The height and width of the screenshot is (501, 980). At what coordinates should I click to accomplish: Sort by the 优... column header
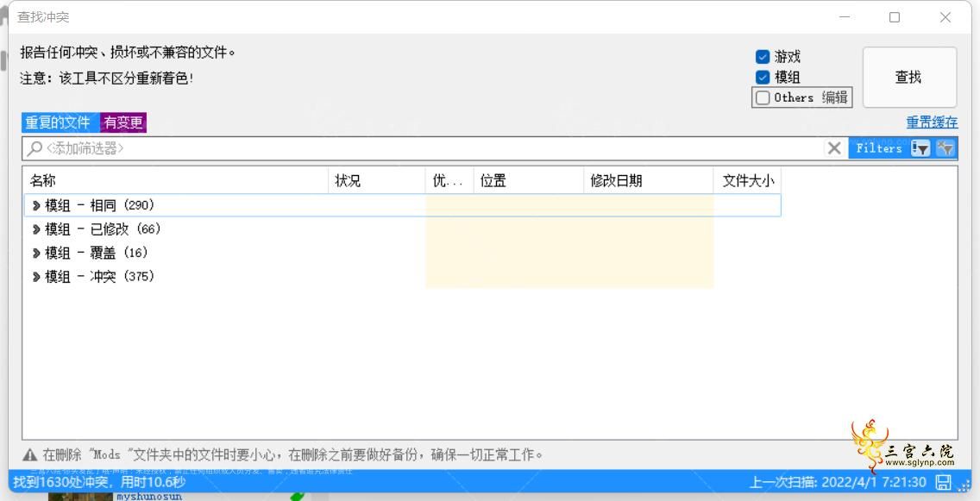pyautogui.click(x=449, y=181)
